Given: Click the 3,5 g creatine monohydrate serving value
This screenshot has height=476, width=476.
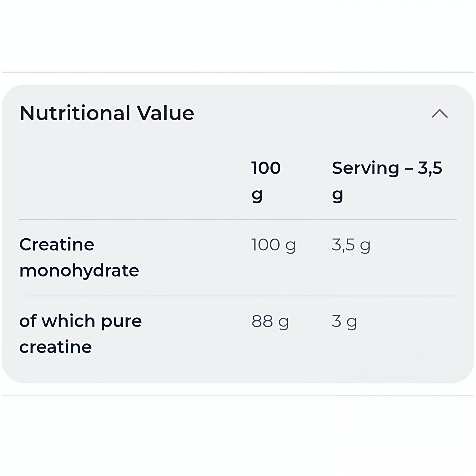Looking at the screenshot, I should 351,245.
